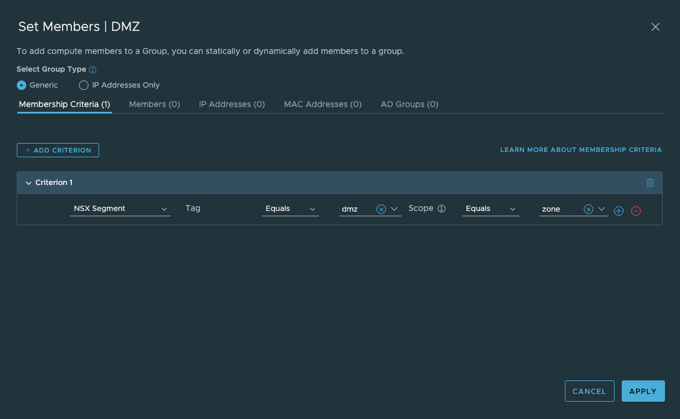Select the Generic group type radio
The height and width of the screenshot is (419, 680).
point(21,85)
